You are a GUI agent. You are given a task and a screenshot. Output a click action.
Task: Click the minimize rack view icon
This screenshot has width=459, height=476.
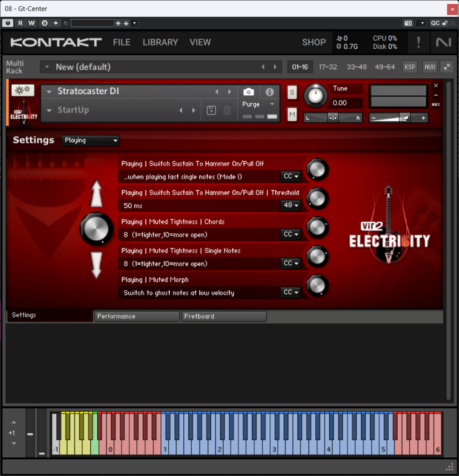[x=447, y=67]
